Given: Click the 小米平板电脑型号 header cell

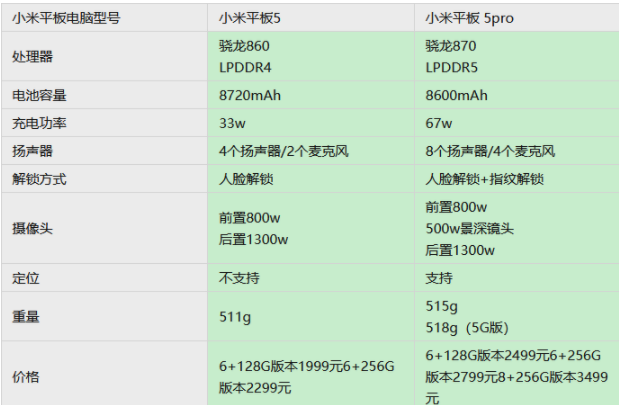Looking at the screenshot, I should click(66, 18).
